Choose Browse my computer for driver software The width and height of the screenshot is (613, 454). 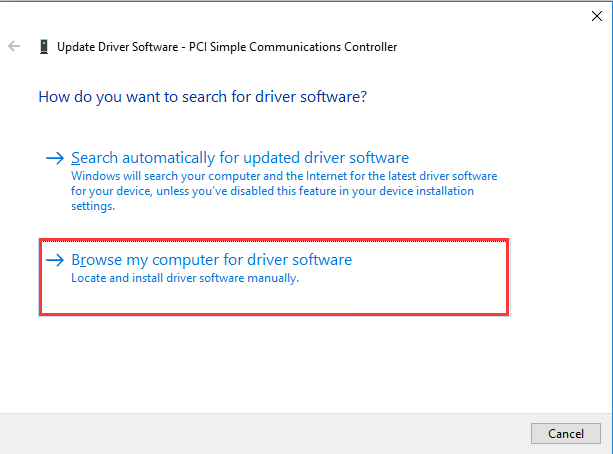(x=274, y=277)
